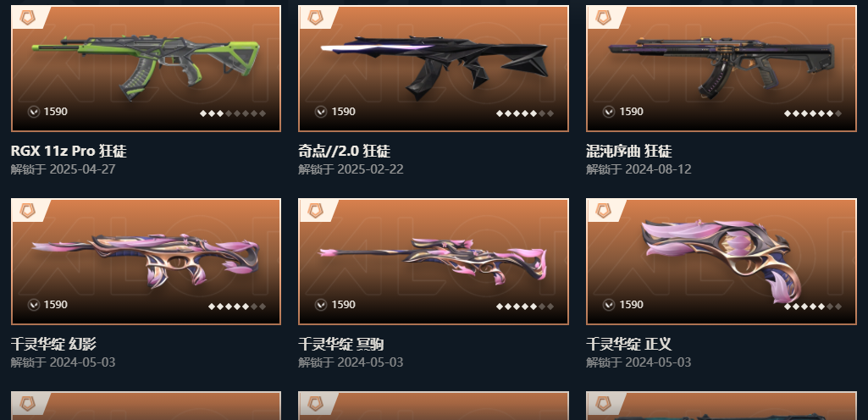
Task: Click the 1590 currency icon on the 千灵华绽 正义 card
Action: click(x=609, y=305)
